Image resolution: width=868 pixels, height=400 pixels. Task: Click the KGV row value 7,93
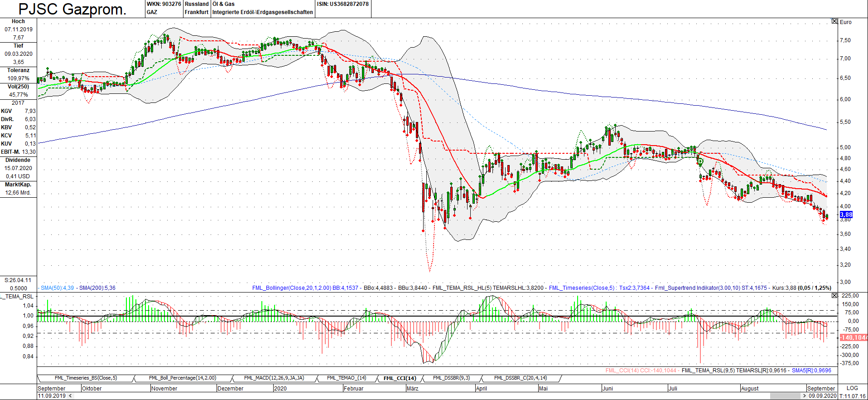(x=30, y=111)
